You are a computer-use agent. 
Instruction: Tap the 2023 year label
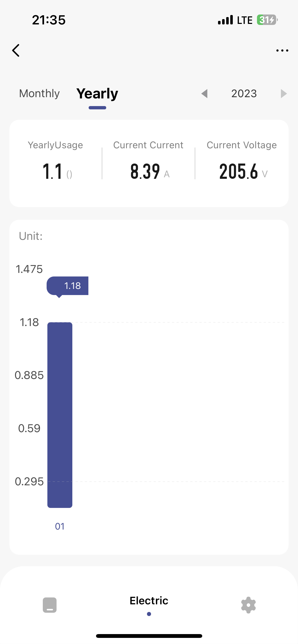(244, 94)
